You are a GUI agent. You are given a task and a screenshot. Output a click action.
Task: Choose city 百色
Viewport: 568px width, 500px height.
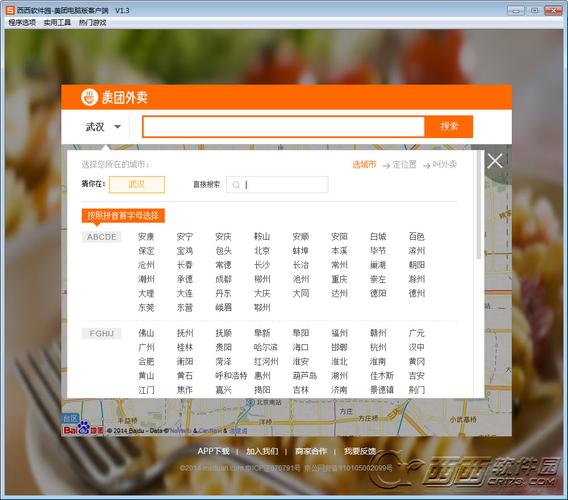tap(417, 237)
